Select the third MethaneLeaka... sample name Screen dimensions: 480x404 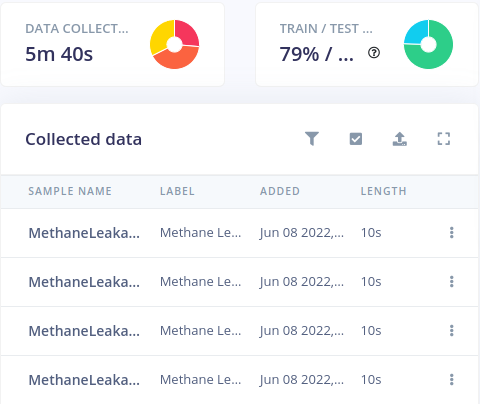coord(84,331)
